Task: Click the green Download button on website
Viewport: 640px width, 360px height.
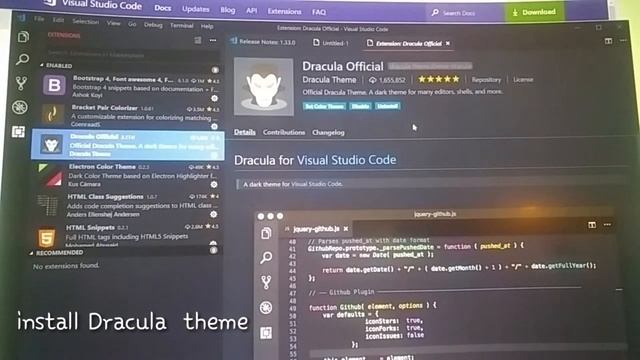Action: [x=535, y=12]
